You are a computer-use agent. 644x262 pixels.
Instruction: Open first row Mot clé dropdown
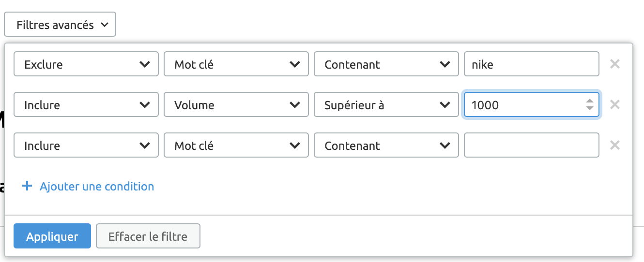pyautogui.click(x=236, y=64)
